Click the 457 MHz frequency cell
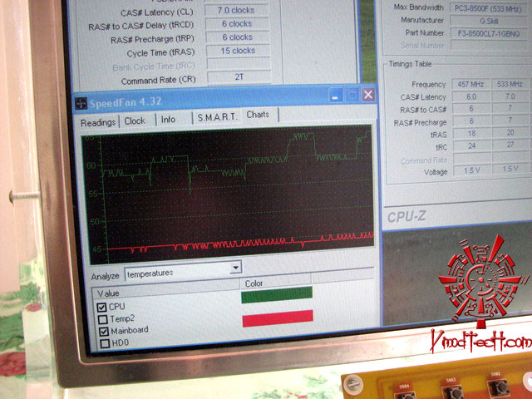The height and width of the screenshot is (399, 532). [x=470, y=84]
